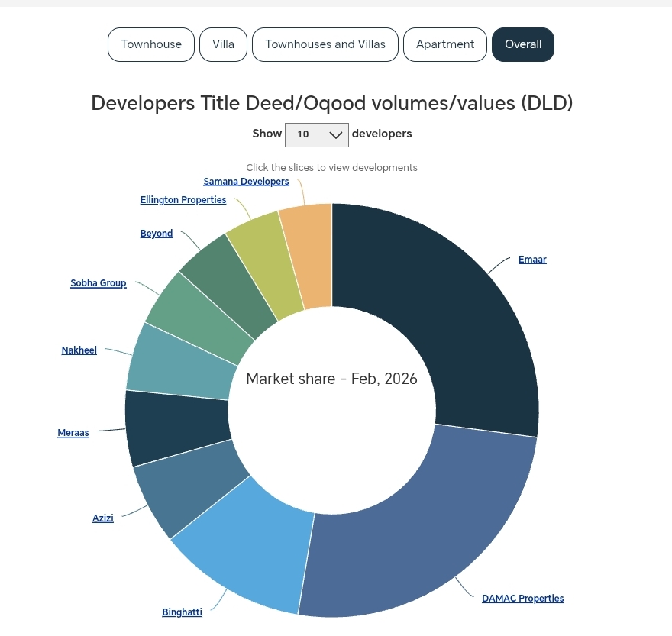Switch to the Apartment tab
672x636 pixels.
click(444, 44)
